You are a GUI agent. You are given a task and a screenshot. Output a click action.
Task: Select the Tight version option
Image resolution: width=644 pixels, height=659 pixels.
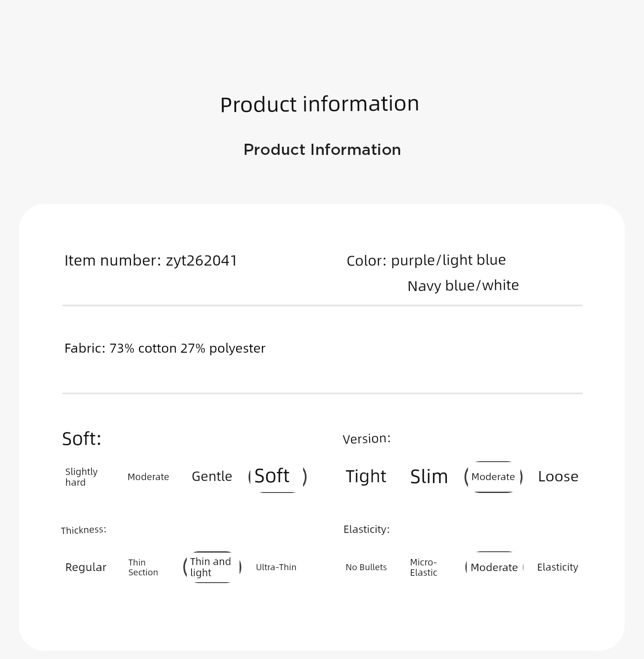click(x=366, y=476)
